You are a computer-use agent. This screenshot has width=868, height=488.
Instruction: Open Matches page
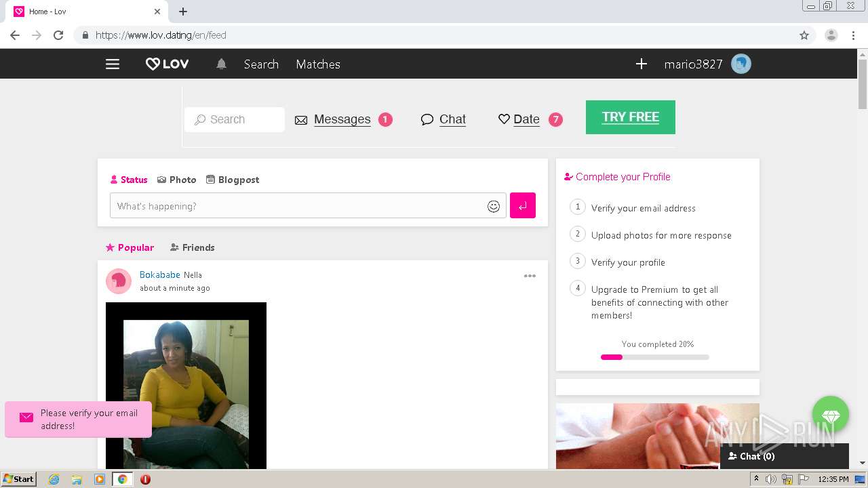coord(318,64)
